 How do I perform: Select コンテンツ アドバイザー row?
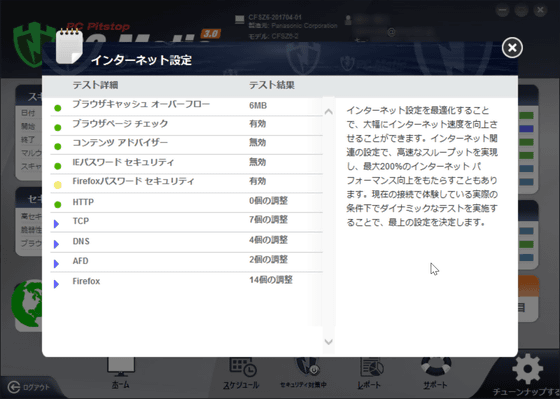click(186, 145)
